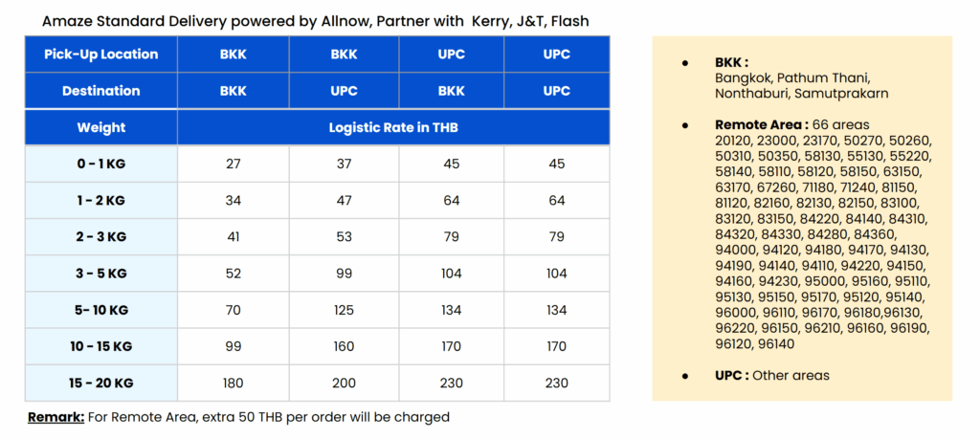Click the UPC : Other areas bullet
Viewport: 980px width, 439px height.
tap(771, 375)
